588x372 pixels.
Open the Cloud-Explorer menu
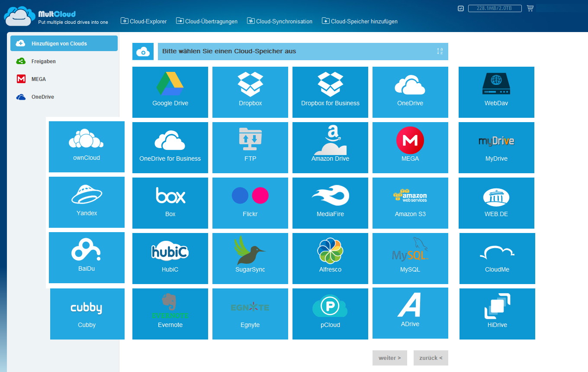click(x=144, y=21)
